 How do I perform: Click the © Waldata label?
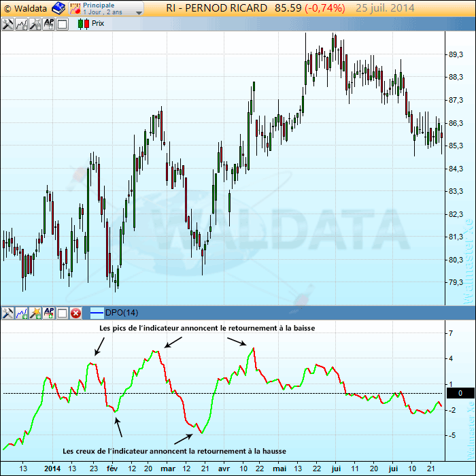26,8
